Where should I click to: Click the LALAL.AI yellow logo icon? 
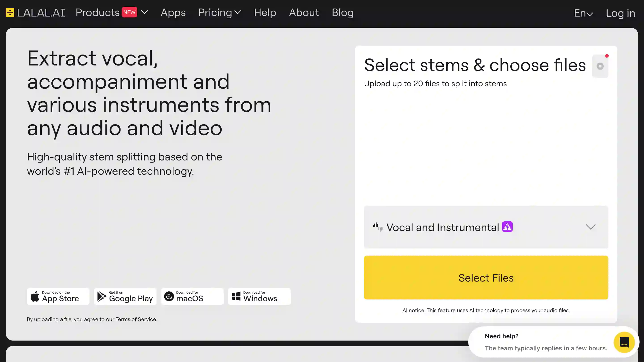tap(10, 13)
